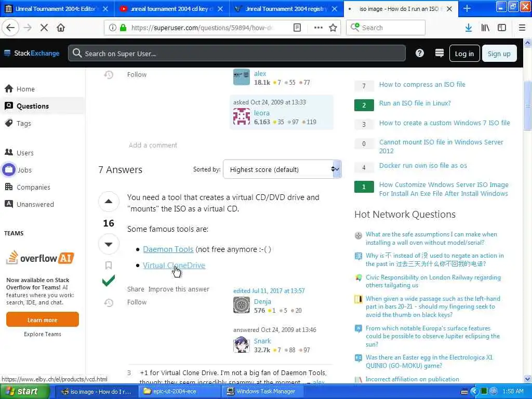Toggle reader view icon in address bar

pyautogui.click(x=297, y=28)
